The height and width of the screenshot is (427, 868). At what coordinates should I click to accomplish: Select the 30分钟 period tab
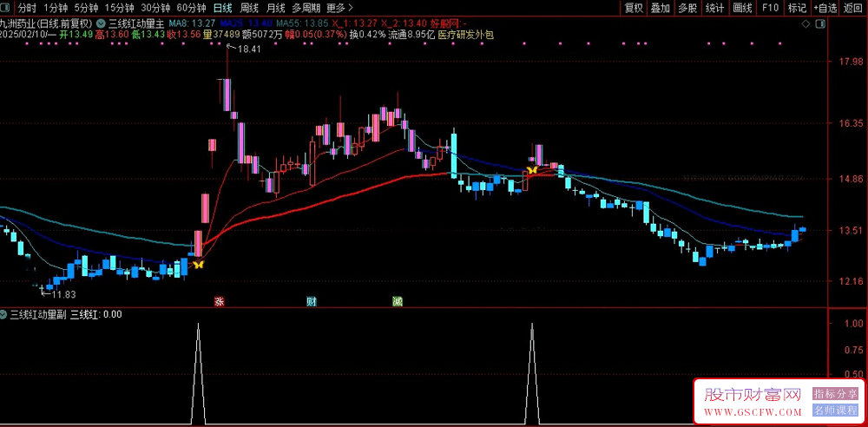[155, 8]
